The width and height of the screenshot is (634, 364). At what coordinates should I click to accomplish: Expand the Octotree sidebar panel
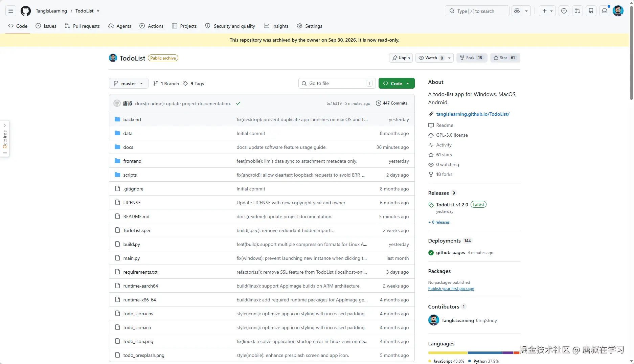click(x=5, y=138)
